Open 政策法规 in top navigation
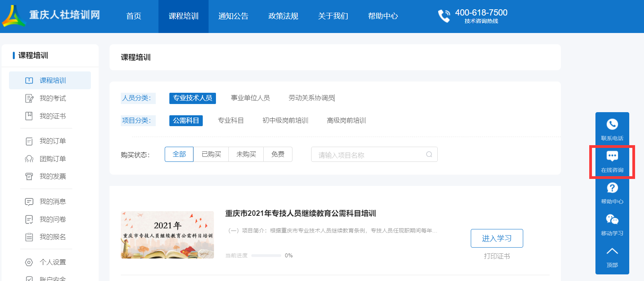644x281 pixels. (x=283, y=16)
